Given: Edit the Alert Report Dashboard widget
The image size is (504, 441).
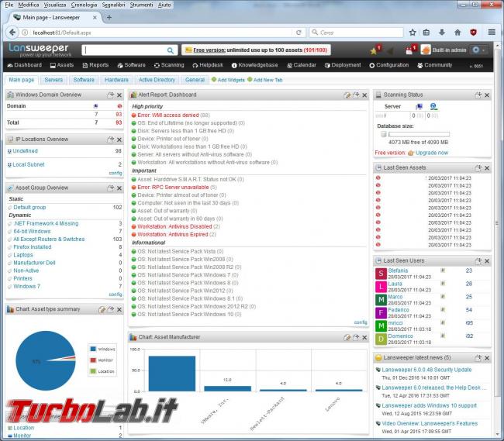Looking at the screenshot, I should (x=347, y=95).
